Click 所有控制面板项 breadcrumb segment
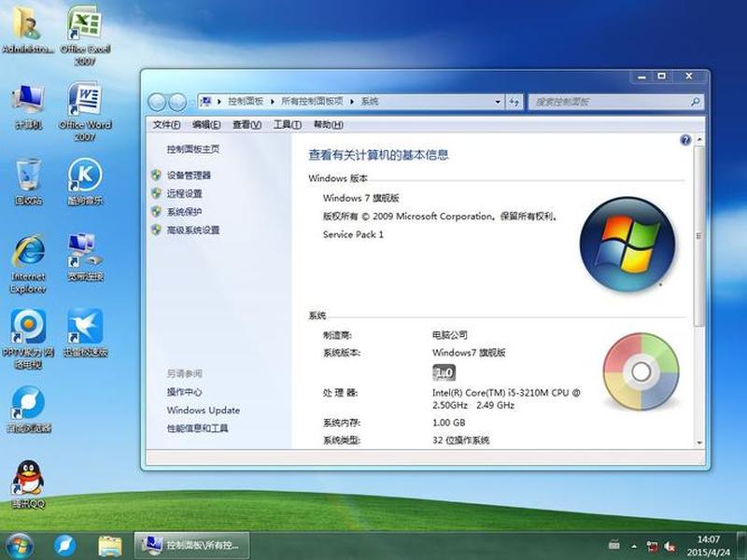Viewport: 747px width, 560px height. click(x=312, y=102)
